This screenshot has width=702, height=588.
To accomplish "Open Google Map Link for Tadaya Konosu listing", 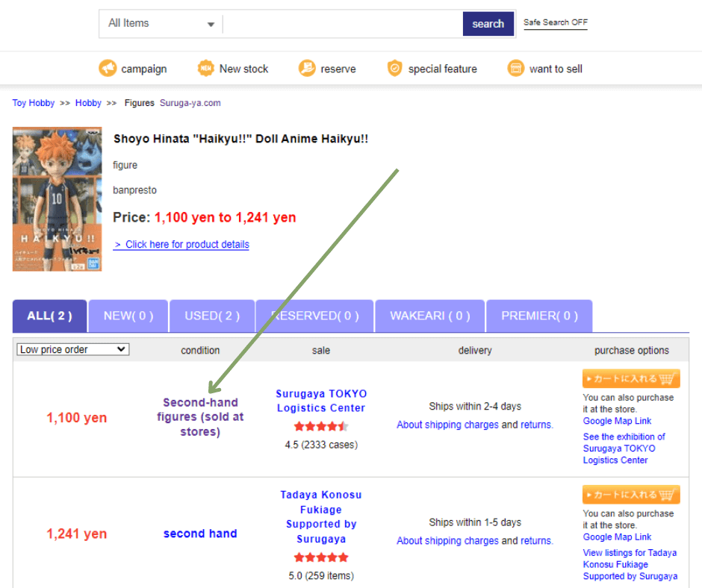I will click(x=617, y=537).
